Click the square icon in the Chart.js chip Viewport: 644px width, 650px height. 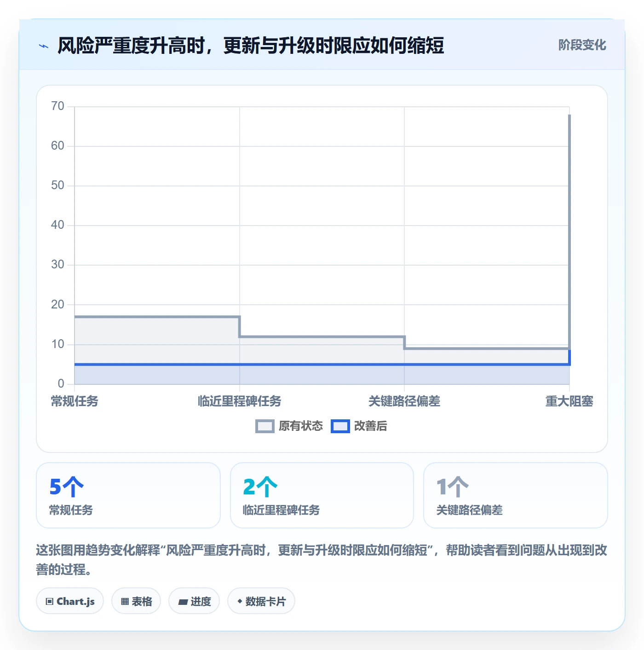click(x=50, y=602)
